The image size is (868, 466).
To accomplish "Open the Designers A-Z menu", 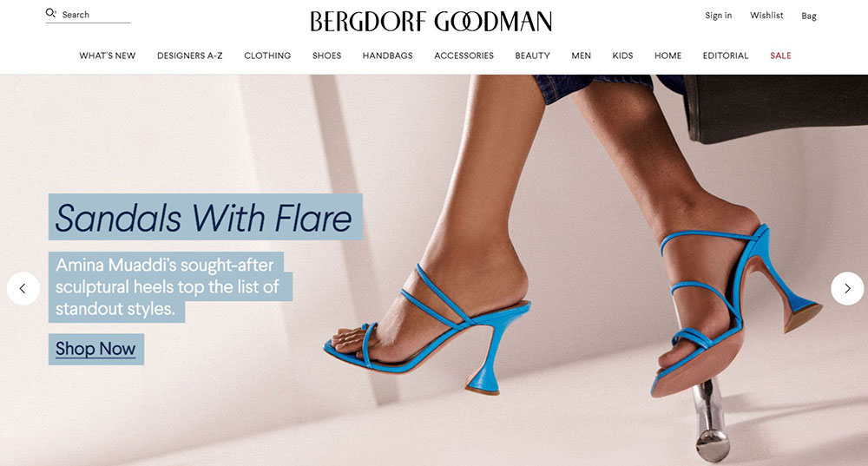I will point(190,56).
